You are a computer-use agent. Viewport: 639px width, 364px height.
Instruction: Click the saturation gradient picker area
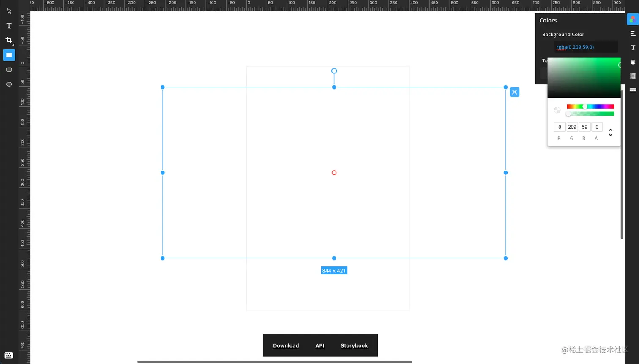[584, 78]
